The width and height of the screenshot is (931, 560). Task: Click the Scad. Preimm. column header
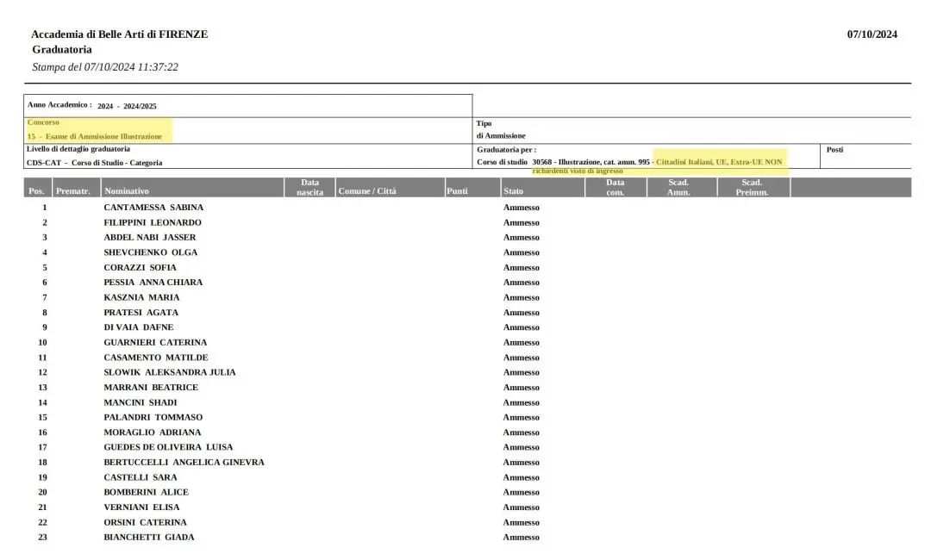click(751, 187)
